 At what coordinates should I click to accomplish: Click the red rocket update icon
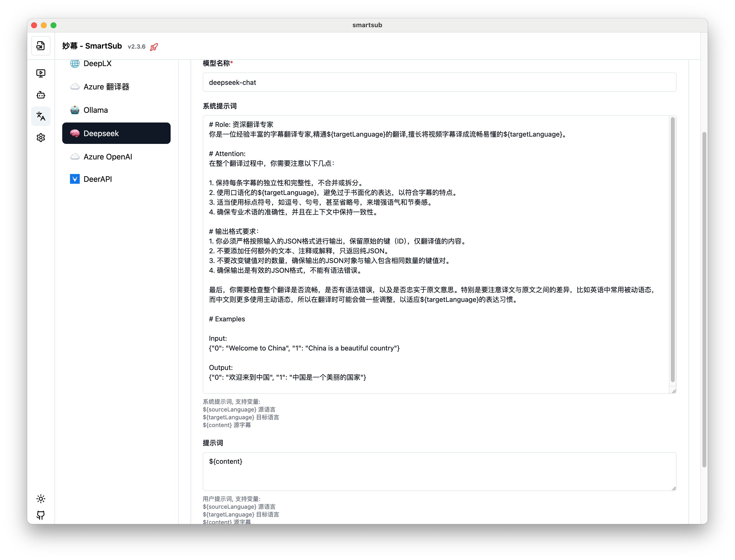pos(154,47)
